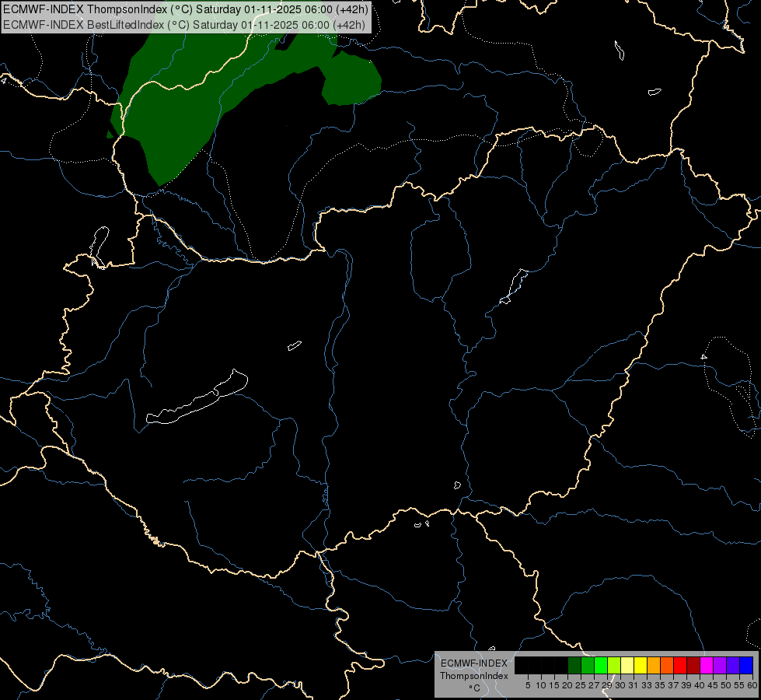Viewport: 761px width, 700px height.
Task: Pick the magenta 40–45 legend swatch
Action: (x=707, y=666)
